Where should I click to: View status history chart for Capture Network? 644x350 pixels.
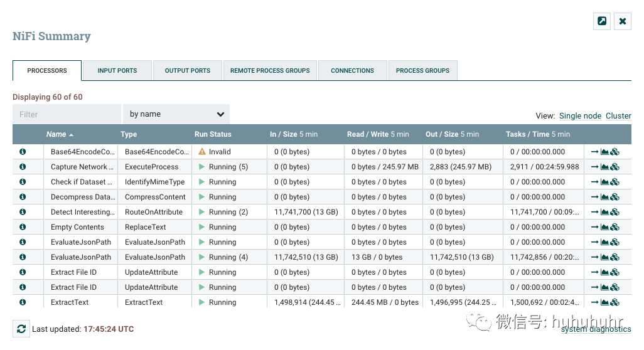point(604,167)
